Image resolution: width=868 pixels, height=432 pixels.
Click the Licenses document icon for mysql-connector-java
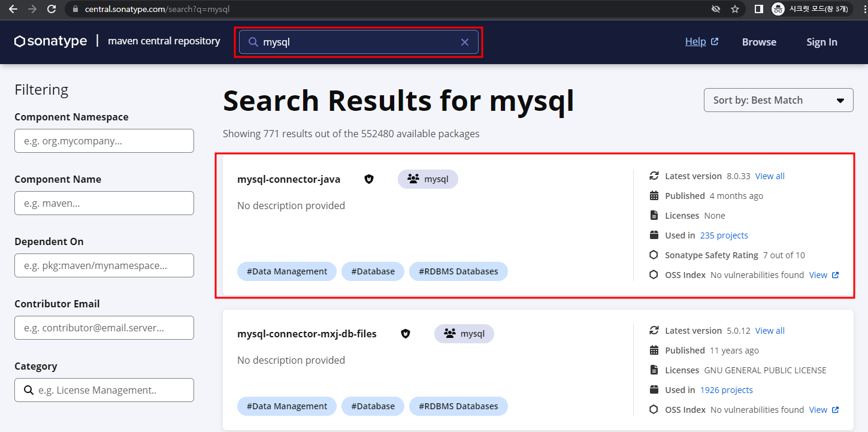[654, 215]
